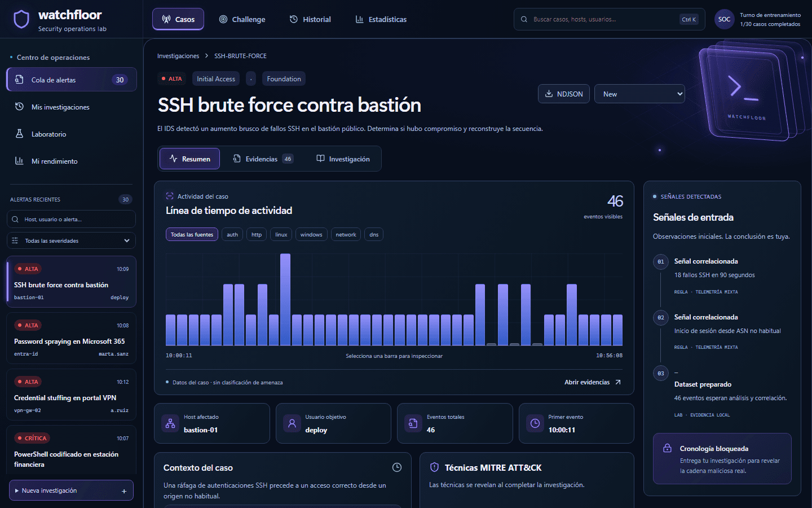The image size is (812, 508).
Task: Open Mis investigaciones from sidebar
Action: click(72, 107)
